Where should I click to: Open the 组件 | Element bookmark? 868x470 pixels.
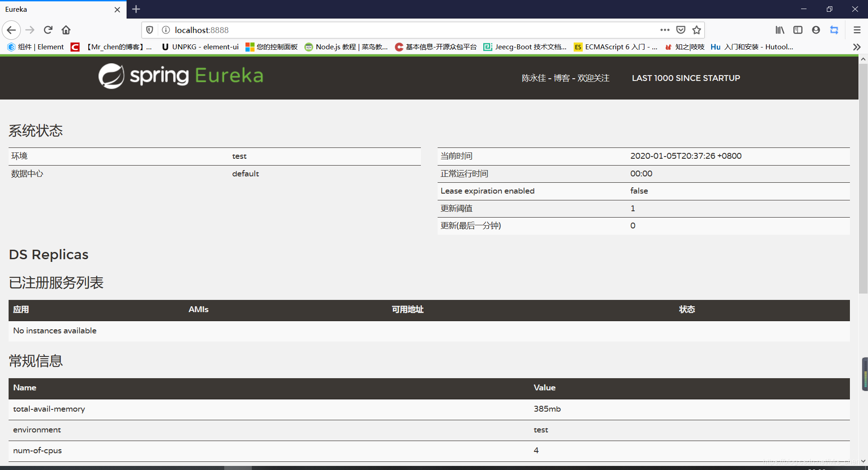click(36, 47)
